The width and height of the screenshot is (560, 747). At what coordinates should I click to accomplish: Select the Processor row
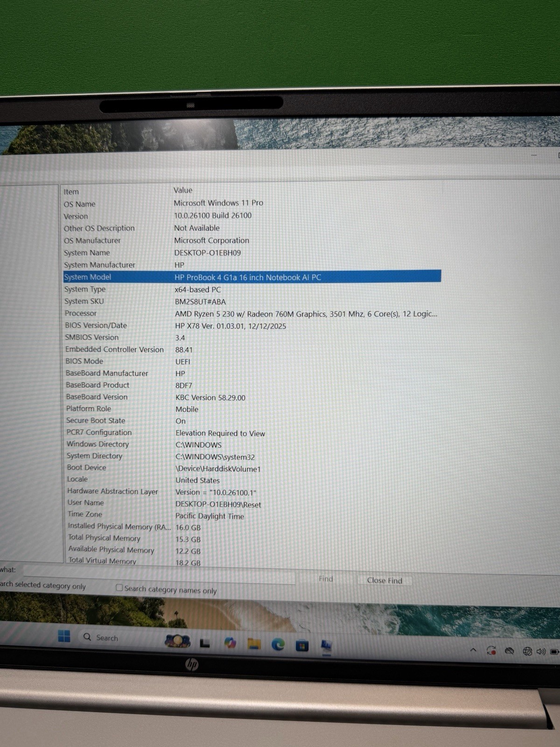252,314
